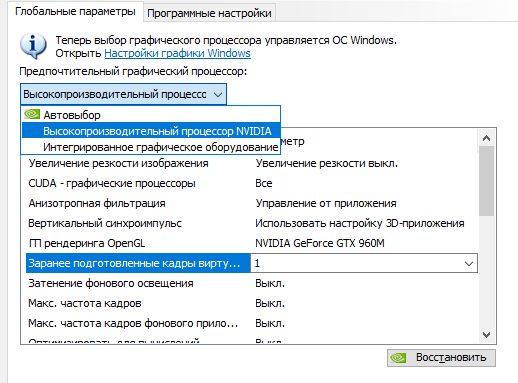Select Увеличение резкости изображения setting row
The image size is (518, 383).
click(x=252, y=163)
